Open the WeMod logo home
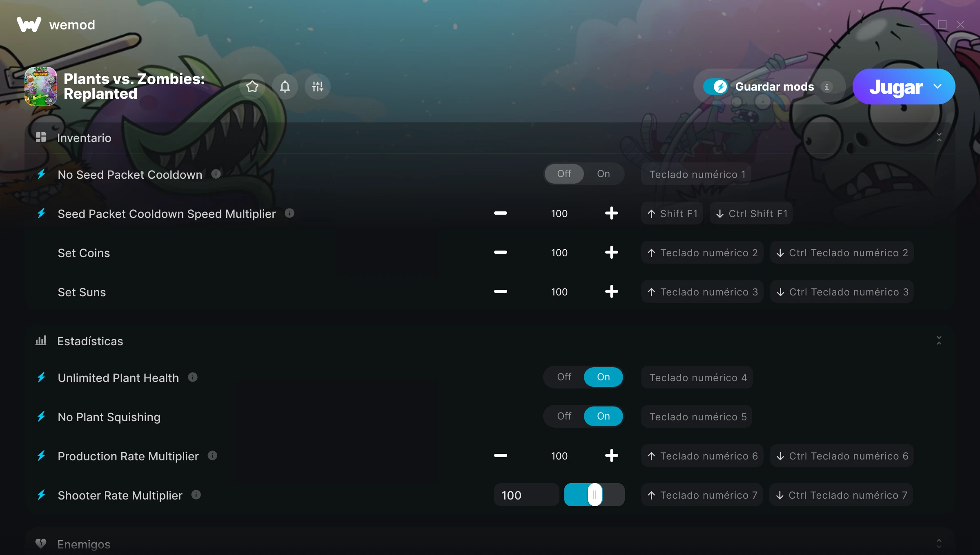 click(x=56, y=24)
